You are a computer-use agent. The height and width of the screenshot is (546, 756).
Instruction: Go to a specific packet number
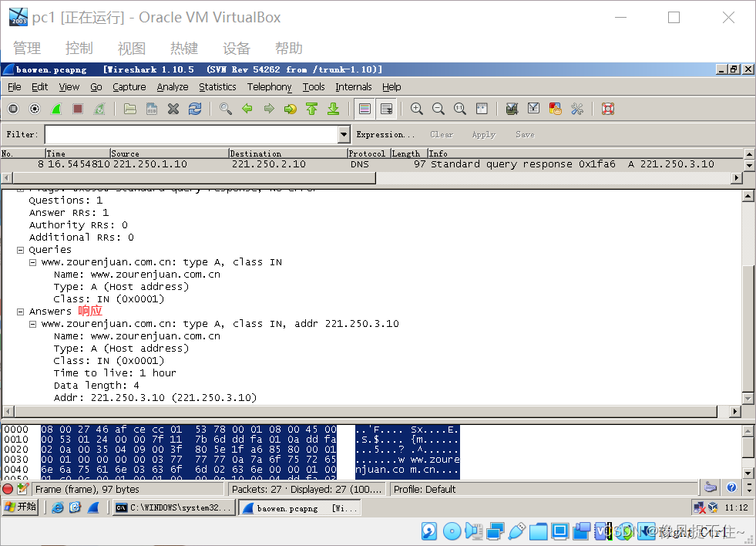[x=291, y=109]
